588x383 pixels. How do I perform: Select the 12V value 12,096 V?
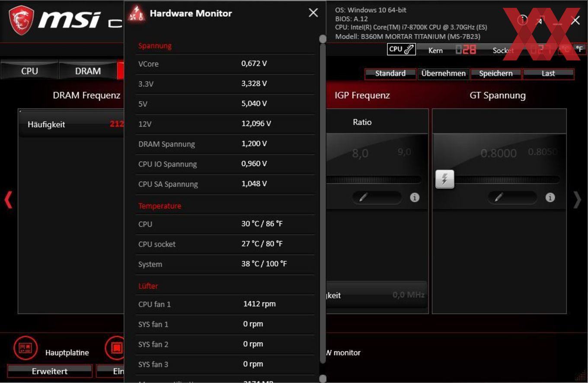(256, 124)
